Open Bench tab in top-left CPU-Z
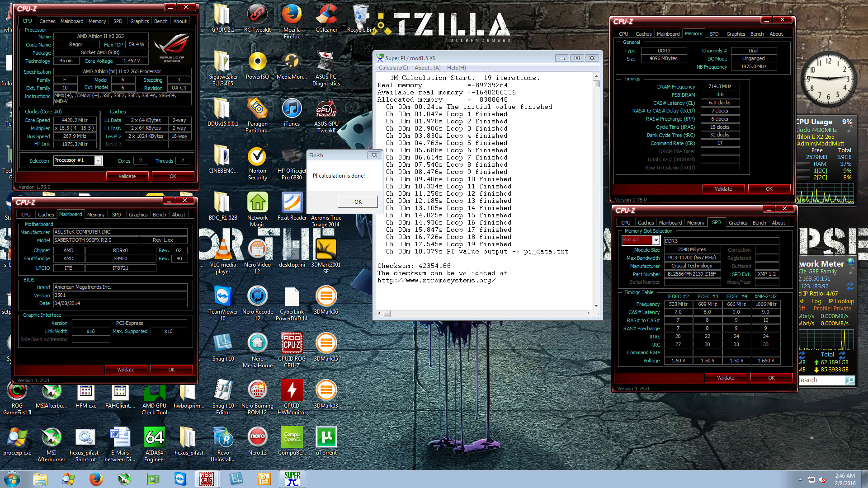868x488 pixels. tap(160, 21)
